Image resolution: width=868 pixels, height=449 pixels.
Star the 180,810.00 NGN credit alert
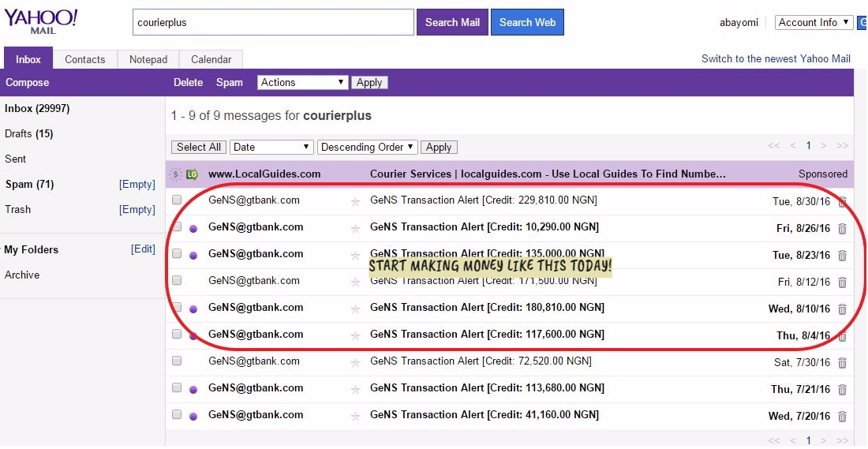[355, 309]
